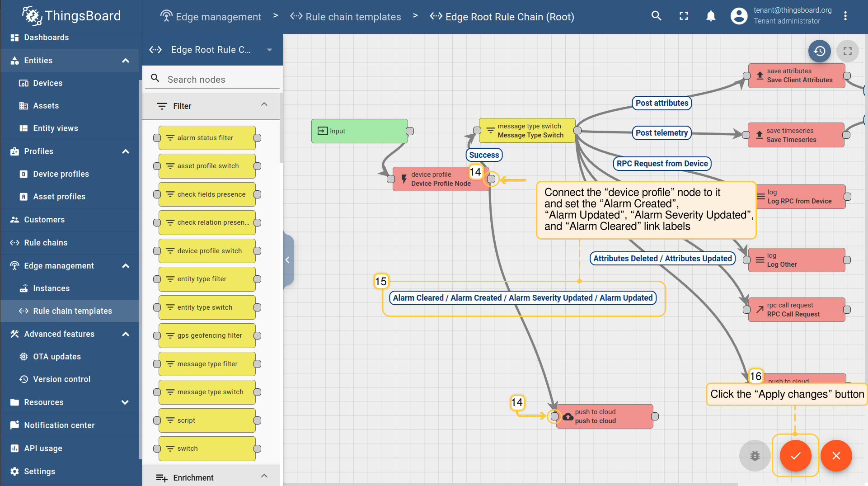Open the Edge Root Rule Chain dropdown
This screenshot has width=868, height=486.
pos(269,50)
